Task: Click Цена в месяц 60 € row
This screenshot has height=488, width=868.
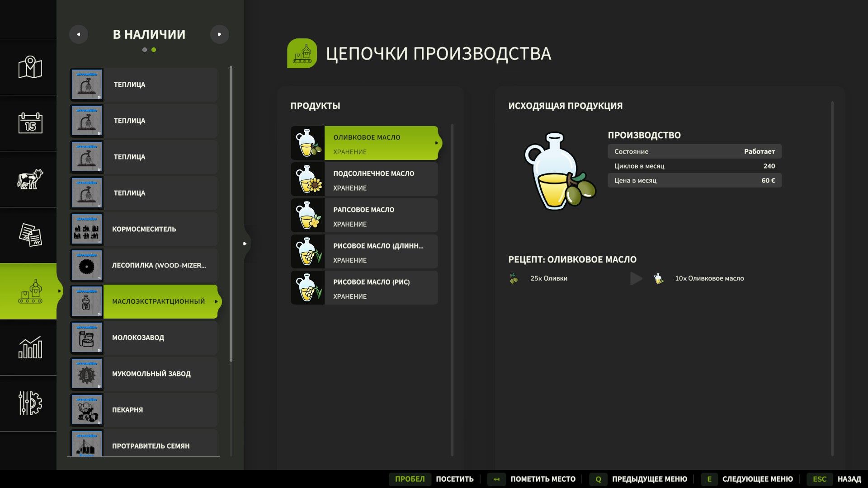Action: (694, 180)
